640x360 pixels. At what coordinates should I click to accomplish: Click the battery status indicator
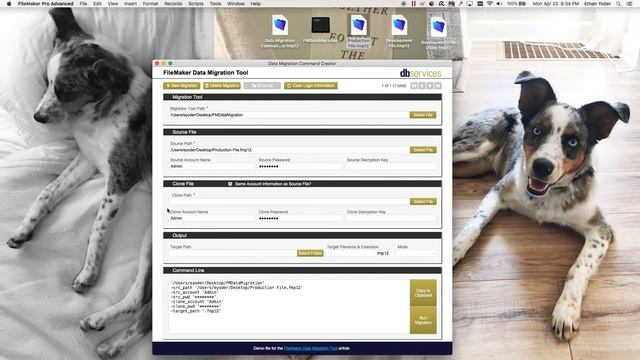(517, 4)
